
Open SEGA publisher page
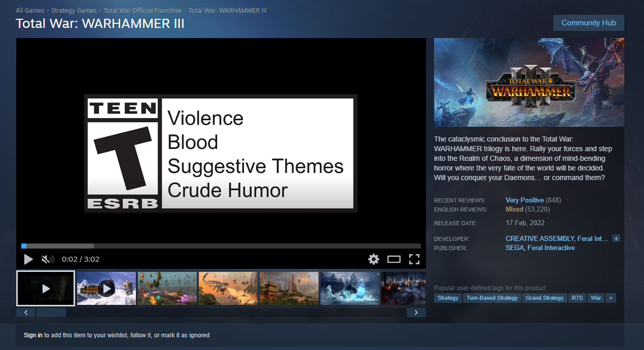pos(515,248)
